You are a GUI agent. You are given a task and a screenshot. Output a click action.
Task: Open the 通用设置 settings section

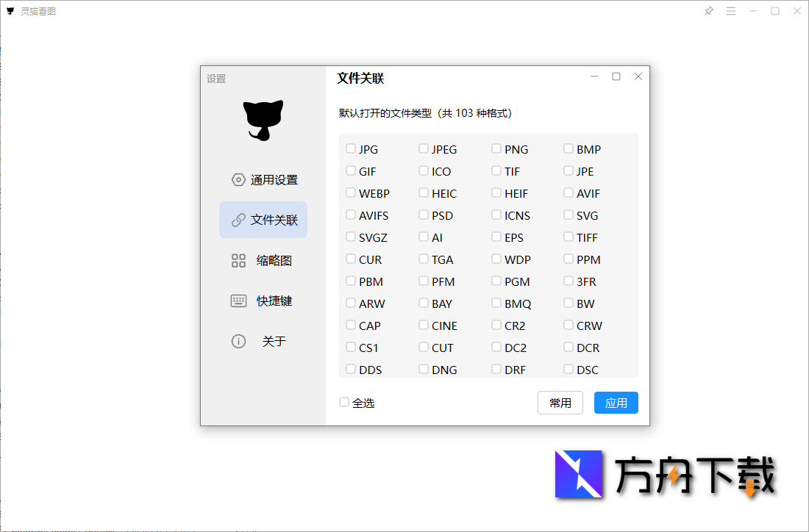[x=263, y=179]
